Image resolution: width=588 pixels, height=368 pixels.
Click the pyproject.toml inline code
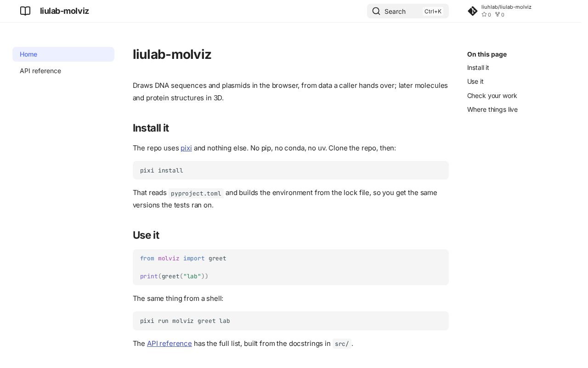[x=196, y=193]
